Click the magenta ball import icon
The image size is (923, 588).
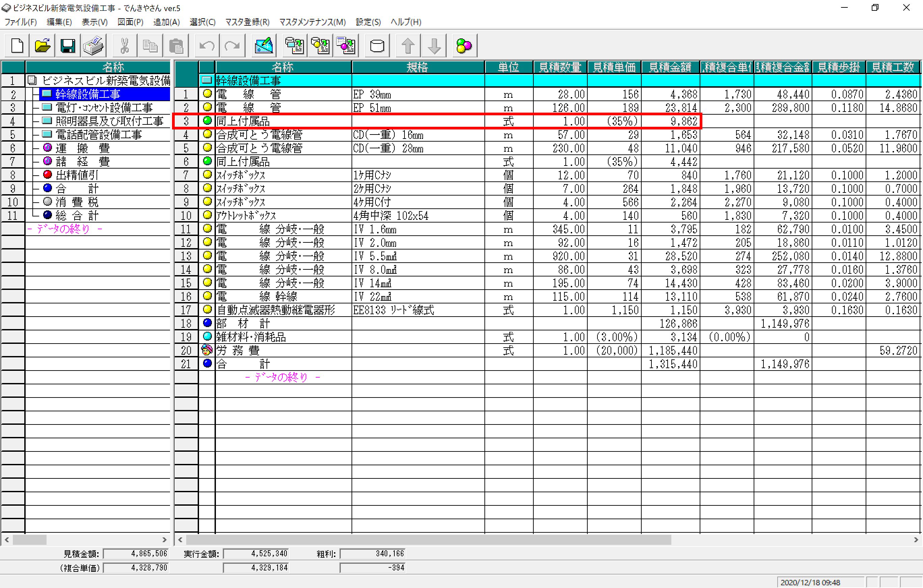[x=346, y=46]
